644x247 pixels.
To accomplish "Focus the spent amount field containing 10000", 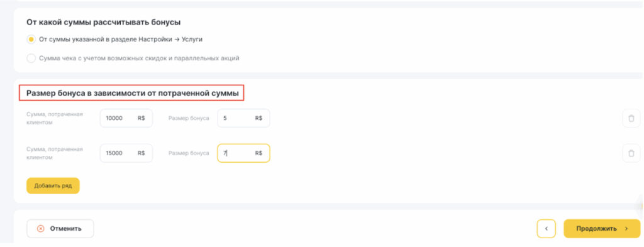I will [x=126, y=118].
